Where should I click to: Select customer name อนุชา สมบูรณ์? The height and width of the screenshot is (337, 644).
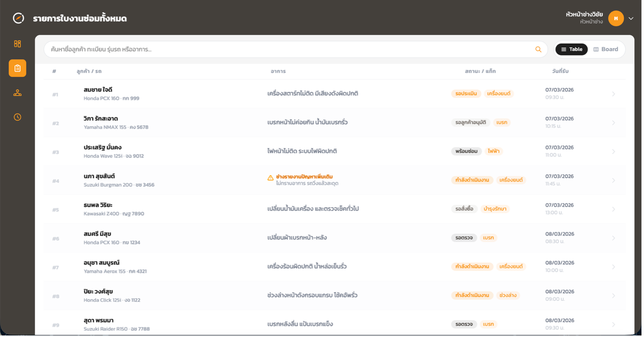pyautogui.click(x=102, y=263)
